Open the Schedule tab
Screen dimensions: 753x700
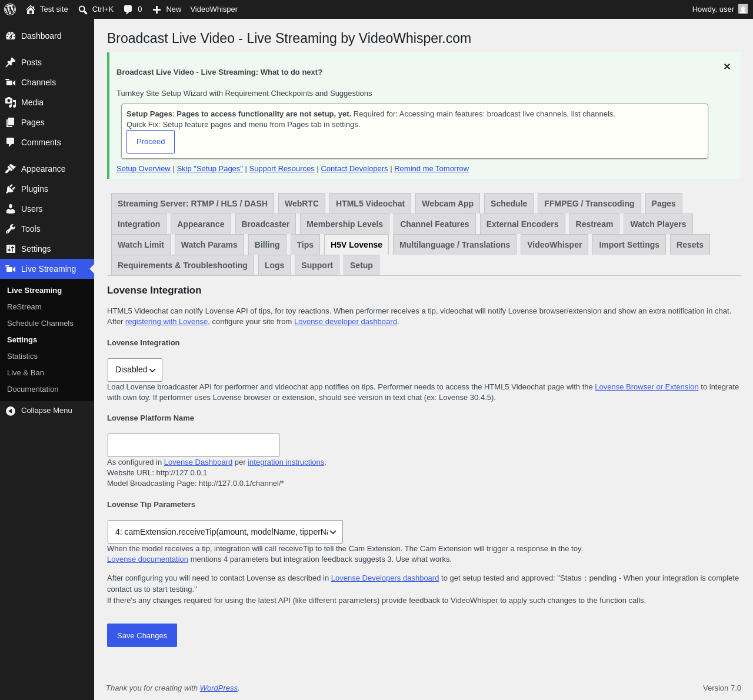pyautogui.click(x=509, y=204)
